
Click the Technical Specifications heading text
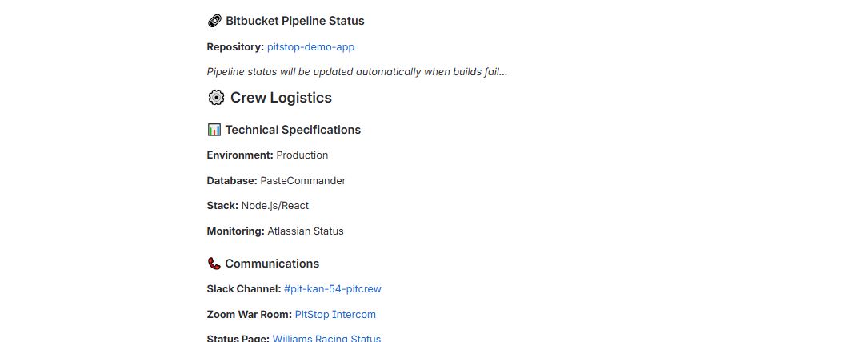click(x=293, y=130)
